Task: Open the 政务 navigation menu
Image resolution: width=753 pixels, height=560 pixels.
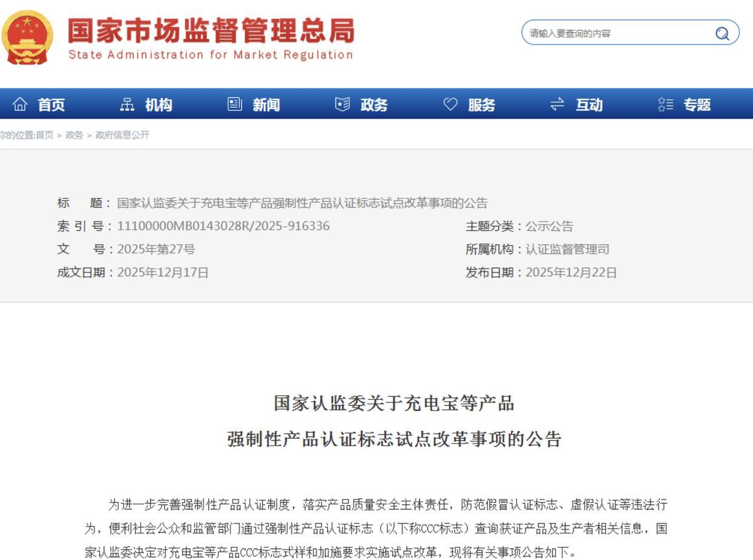Action: [374, 105]
